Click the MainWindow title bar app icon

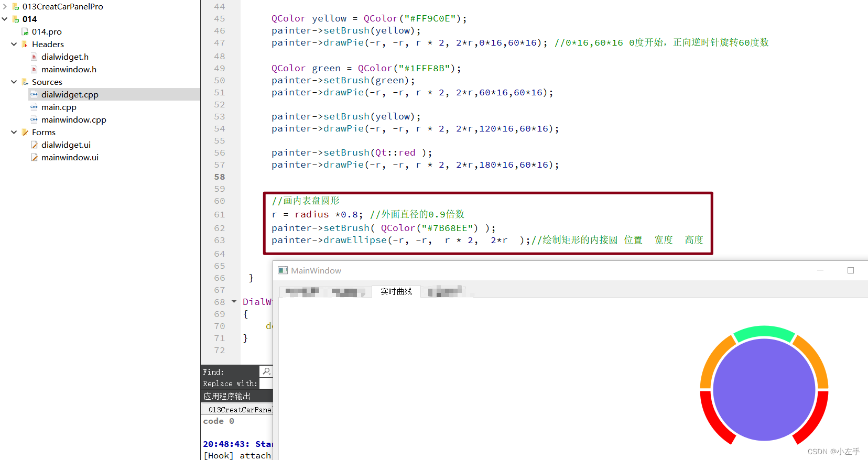click(283, 270)
